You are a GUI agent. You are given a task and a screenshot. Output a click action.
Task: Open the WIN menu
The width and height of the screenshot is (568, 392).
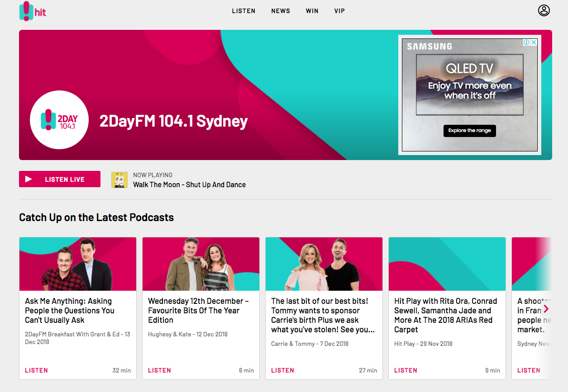click(x=312, y=11)
